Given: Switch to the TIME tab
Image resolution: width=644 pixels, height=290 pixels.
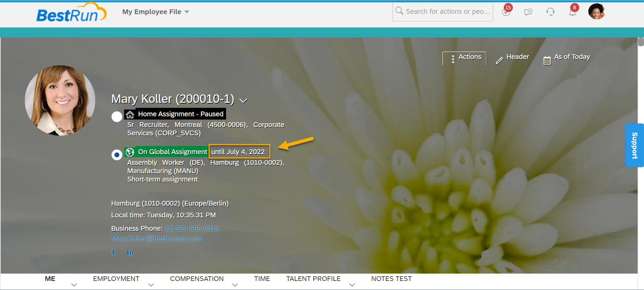Looking at the screenshot, I should (262, 279).
